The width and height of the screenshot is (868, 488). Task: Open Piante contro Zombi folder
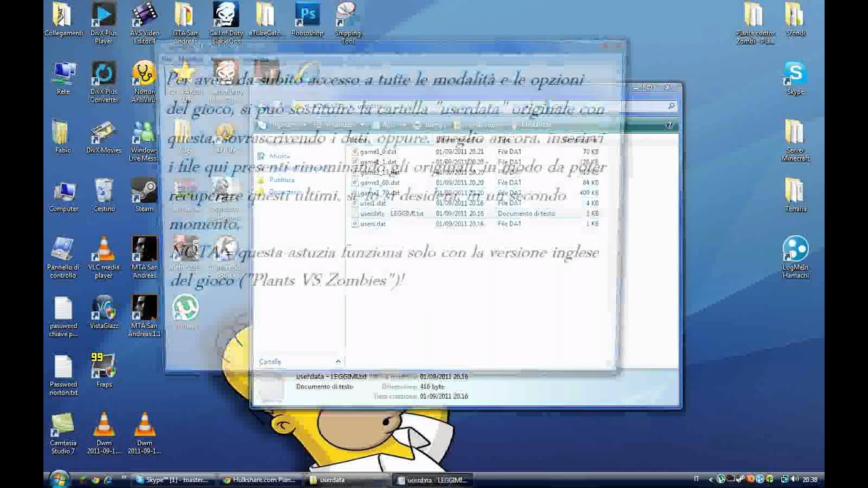click(x=755, y=23)
